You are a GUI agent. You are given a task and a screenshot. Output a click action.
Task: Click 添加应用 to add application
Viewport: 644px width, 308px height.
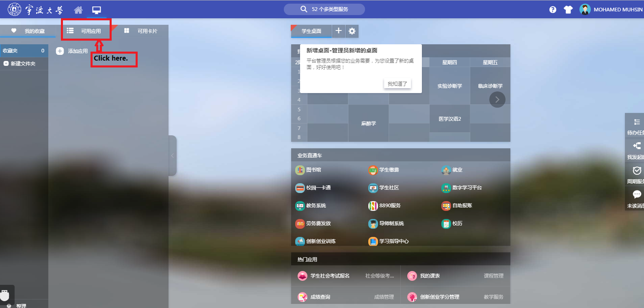[x=72, y=51]
